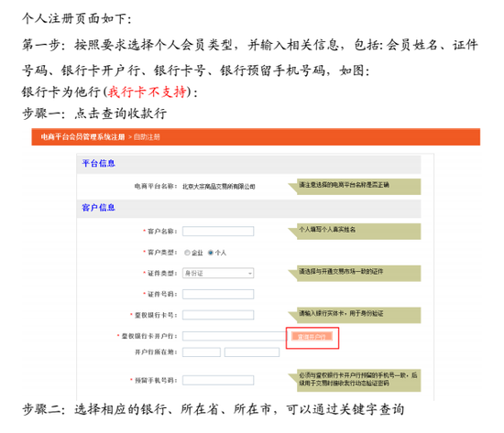Click the red text 我行卡不支持
This screenshot has height=433, width=504.
tap(147, 92)
